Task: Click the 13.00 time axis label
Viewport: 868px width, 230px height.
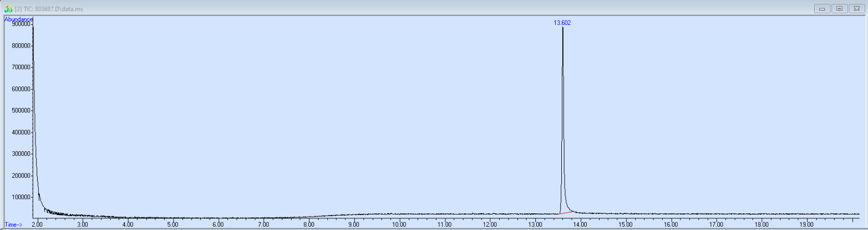Action: 535,224
